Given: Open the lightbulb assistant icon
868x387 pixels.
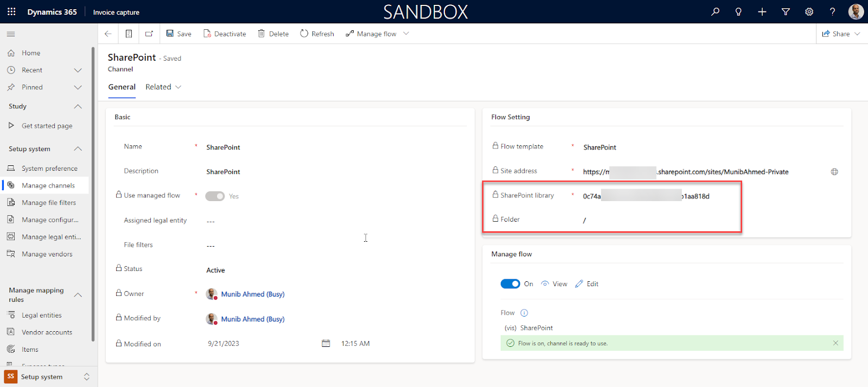Looking at the screenshot, I should (x=738, y=11).
